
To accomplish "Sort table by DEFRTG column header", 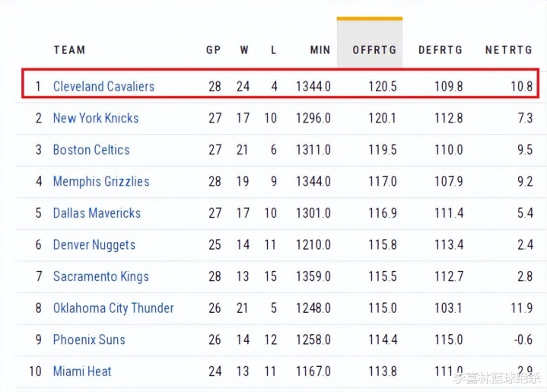I will [x=440, y=50].
